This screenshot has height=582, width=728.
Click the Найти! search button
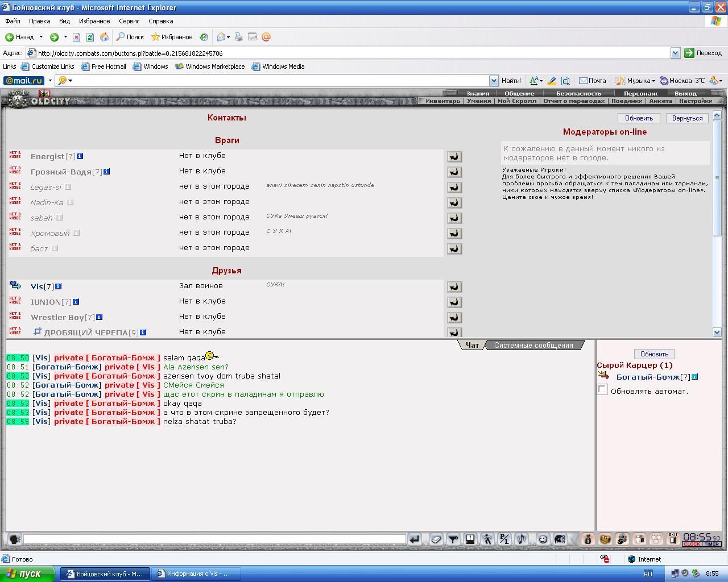pyautogui.click(x=511, y=81)
